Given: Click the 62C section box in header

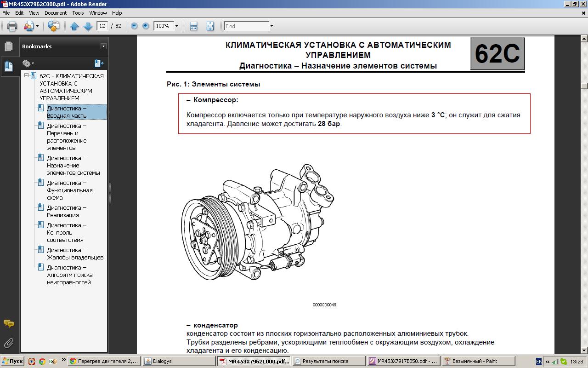Looking at the screenshot, I should (x=498, y=54).
